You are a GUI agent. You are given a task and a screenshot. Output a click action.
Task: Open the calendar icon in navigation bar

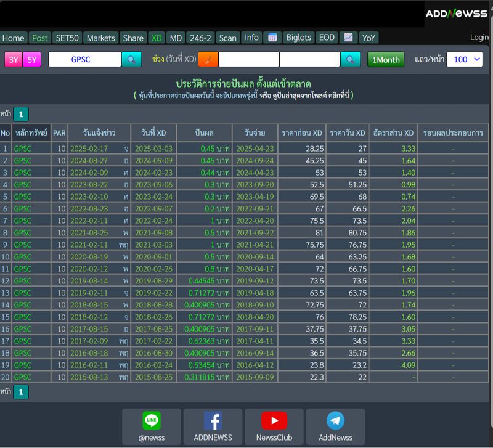pos(272,38)
